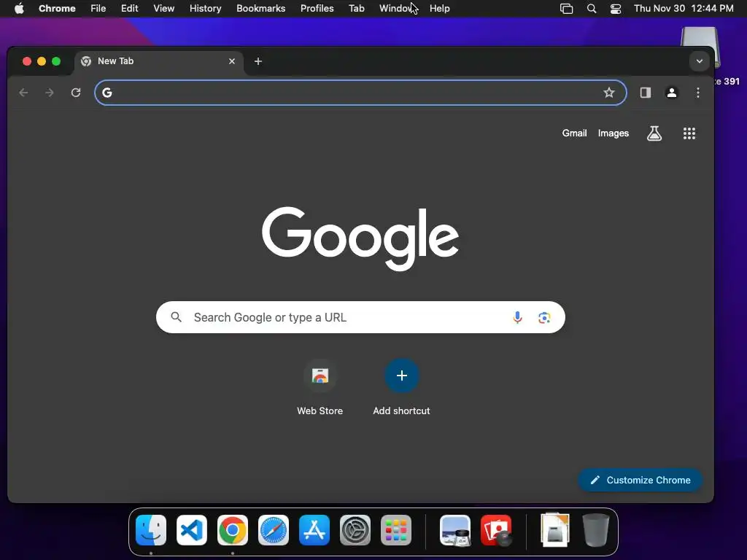Click the Add shortcut plus button
This screenshot has height=560, width=747.
pos(402,376)
